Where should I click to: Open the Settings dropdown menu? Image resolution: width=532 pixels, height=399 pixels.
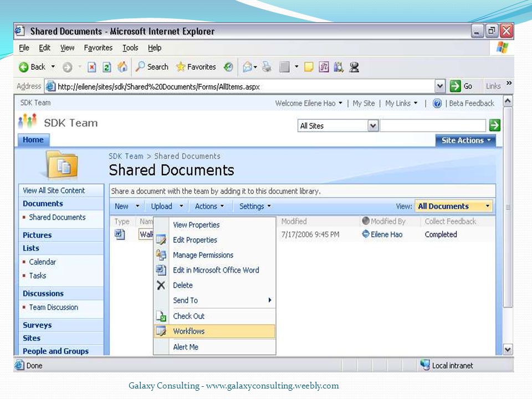click(x=255, y=206)
